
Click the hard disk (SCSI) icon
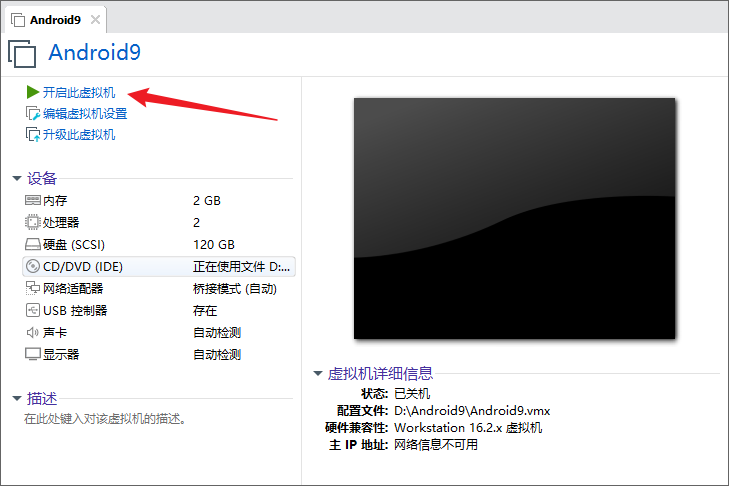pyautogui.click(x=33, y=244)
